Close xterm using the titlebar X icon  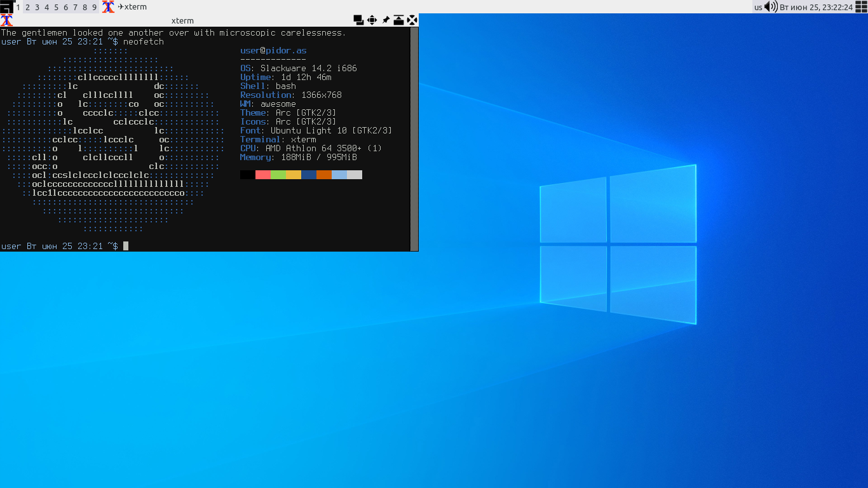click(412, 20)
